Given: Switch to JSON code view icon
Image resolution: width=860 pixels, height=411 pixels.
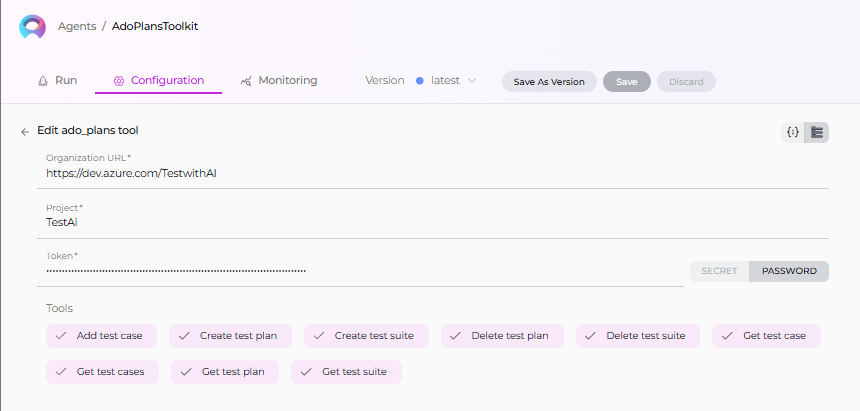Looking at the screenshot, I should point(793,132).
